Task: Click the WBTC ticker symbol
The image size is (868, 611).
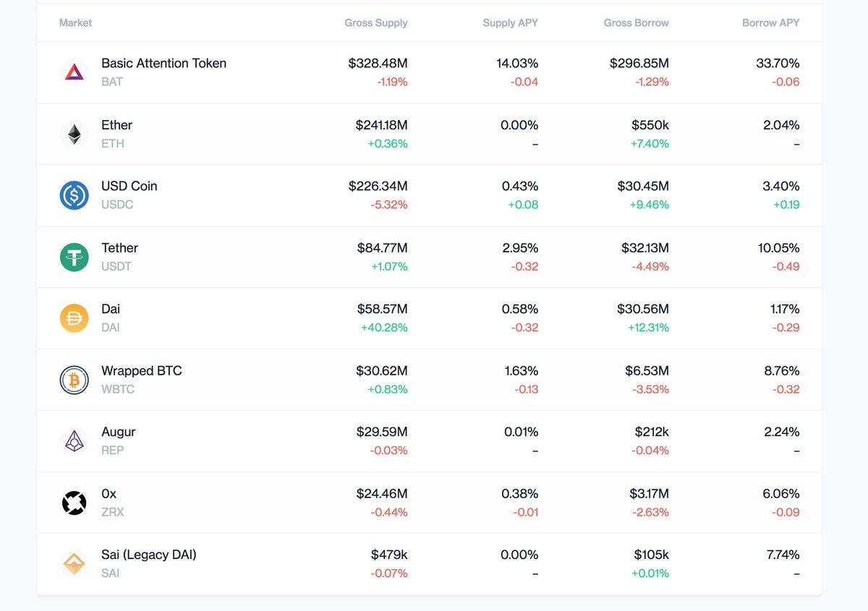Action: [x=118, y=389]
